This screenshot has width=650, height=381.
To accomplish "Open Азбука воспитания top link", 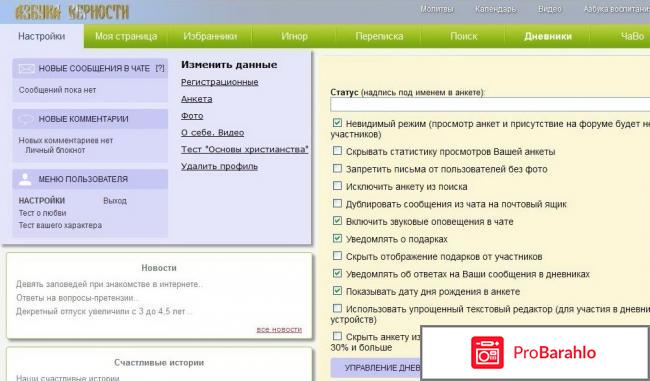I will [616, 9].
